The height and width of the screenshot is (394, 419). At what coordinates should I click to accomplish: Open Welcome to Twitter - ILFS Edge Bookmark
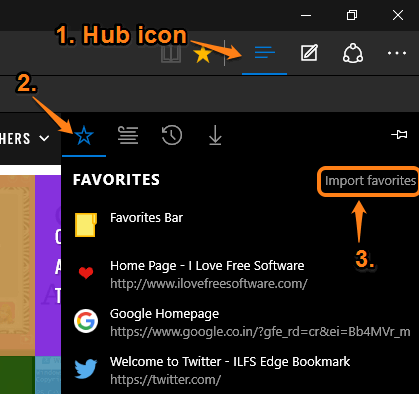(240, 370)
